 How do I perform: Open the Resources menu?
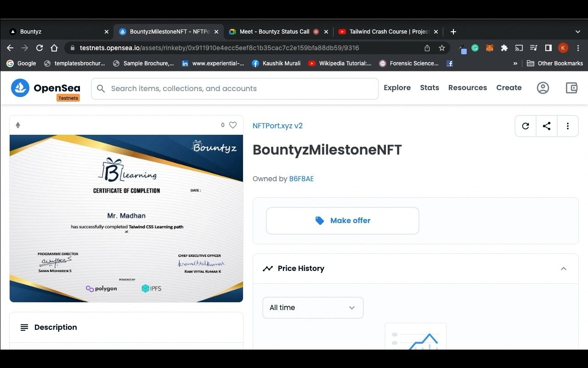pyautogui.click(x=468, y=87)
